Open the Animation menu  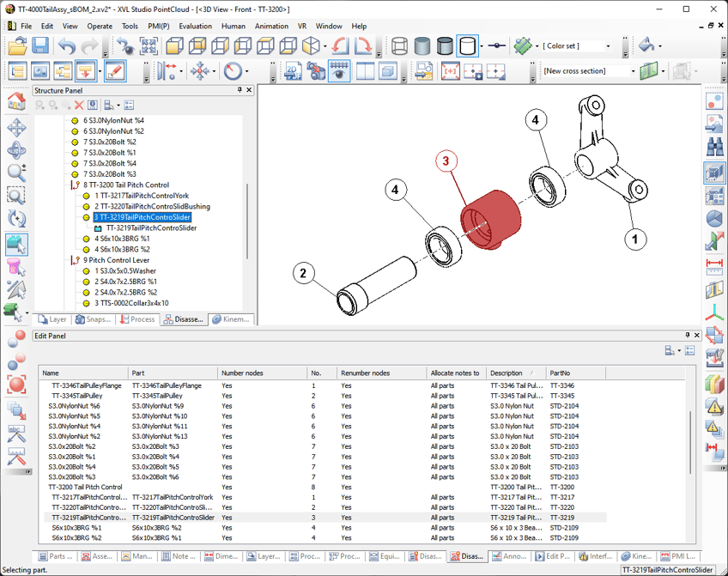271,26
